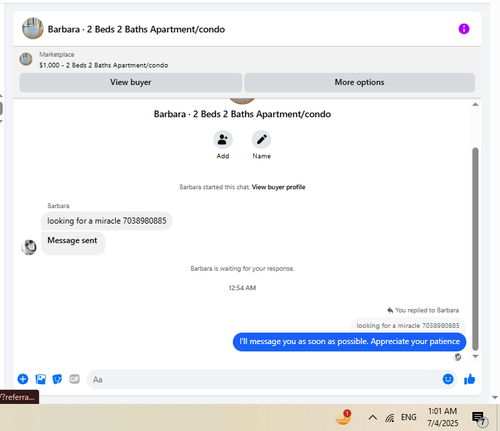
Task: Open network Wi-Fi tray icon
Action: [x=390, y=417]
